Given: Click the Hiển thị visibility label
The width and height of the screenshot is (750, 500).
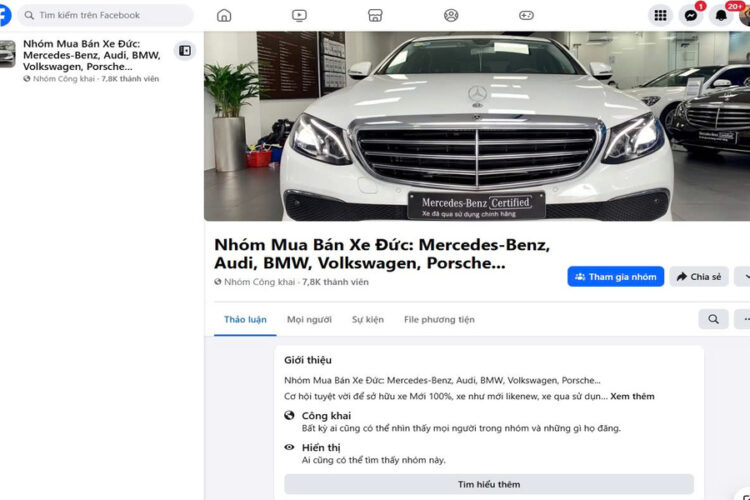Looking at the screenshot, I should coord(321,447).
